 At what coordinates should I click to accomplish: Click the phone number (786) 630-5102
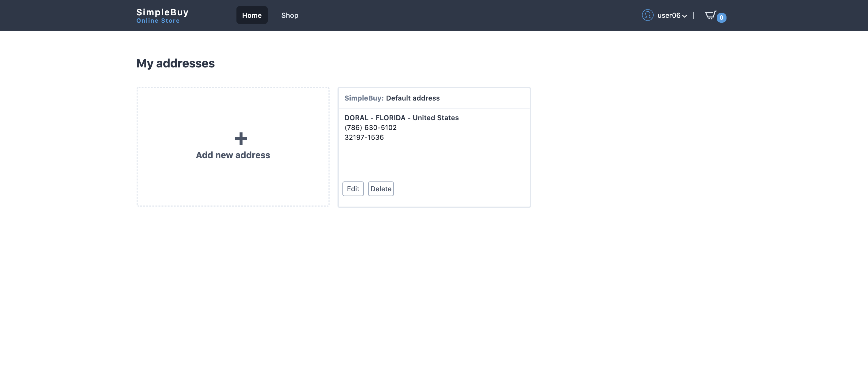[x=370, y=128]
